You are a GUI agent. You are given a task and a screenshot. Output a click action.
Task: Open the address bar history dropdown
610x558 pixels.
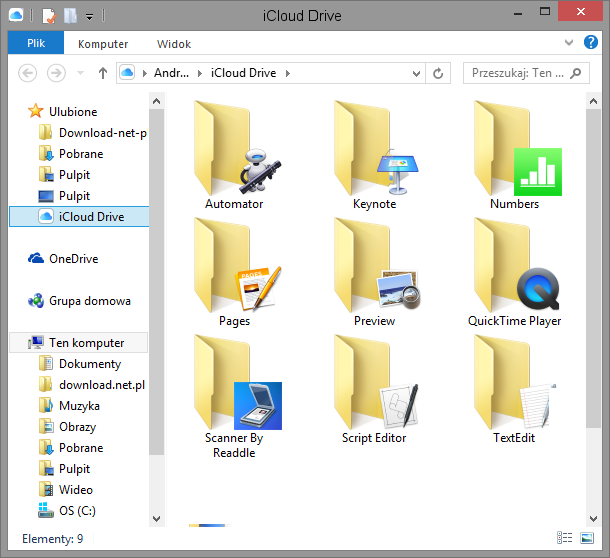tap(416, 73)
